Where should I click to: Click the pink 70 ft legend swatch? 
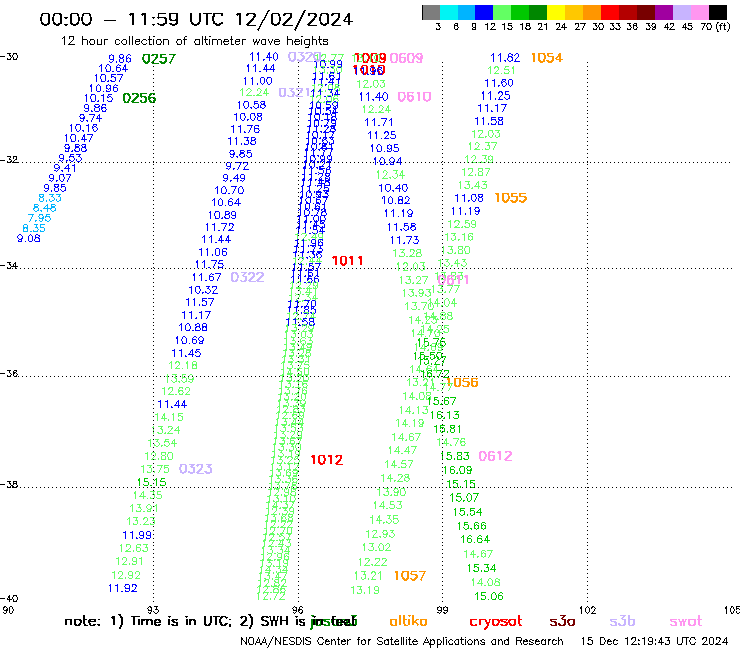699,12
